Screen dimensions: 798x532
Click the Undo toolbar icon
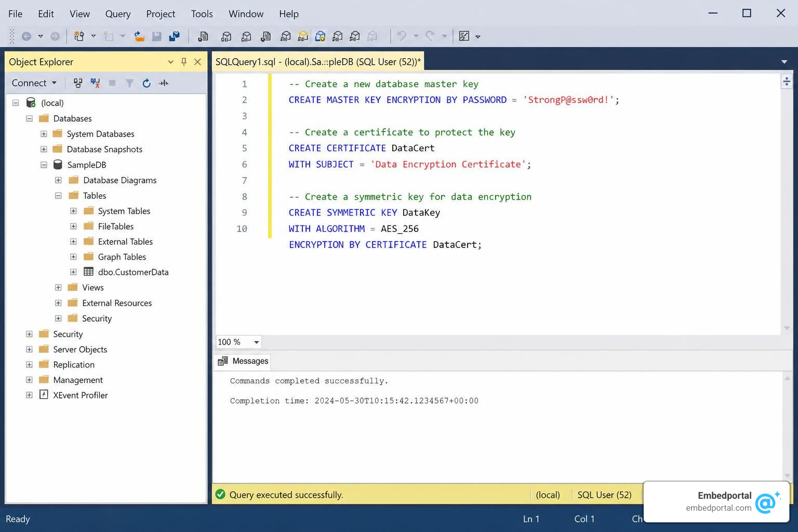pos(402,36)
